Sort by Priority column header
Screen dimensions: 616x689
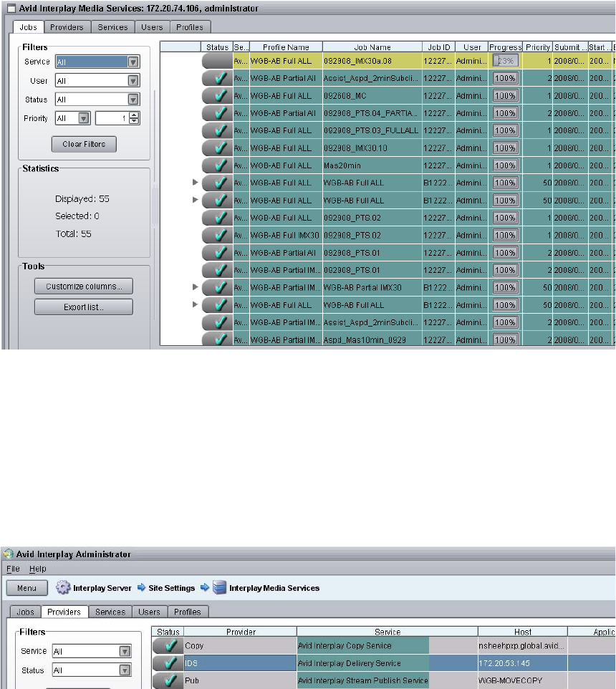coord(538,47)
